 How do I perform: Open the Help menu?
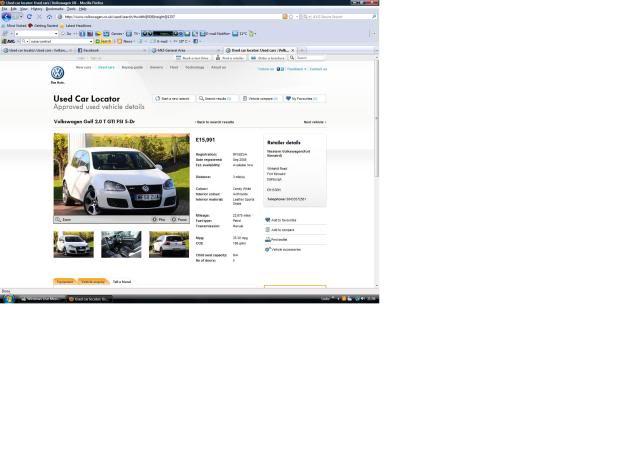82,9
